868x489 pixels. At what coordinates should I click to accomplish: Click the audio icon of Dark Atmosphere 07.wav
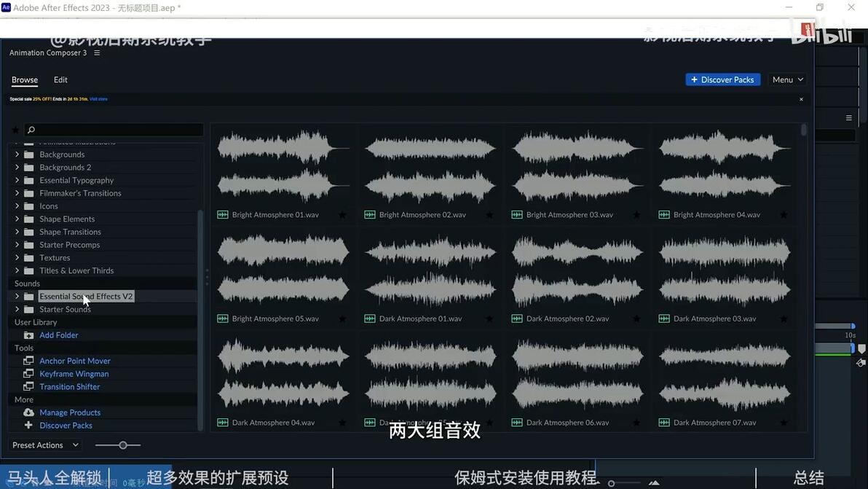(664, 423)
